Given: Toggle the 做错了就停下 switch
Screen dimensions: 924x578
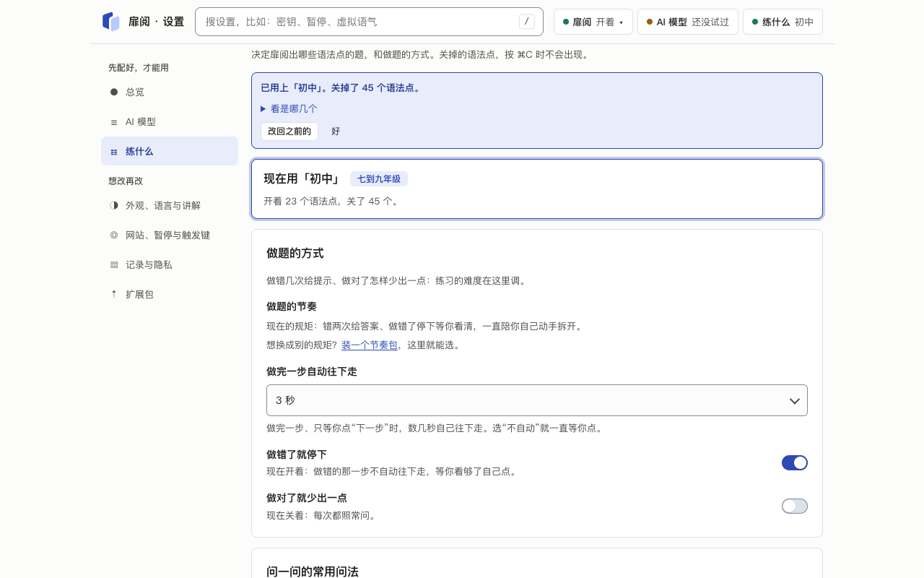Looking at the screenshot, I should (795, 462).
